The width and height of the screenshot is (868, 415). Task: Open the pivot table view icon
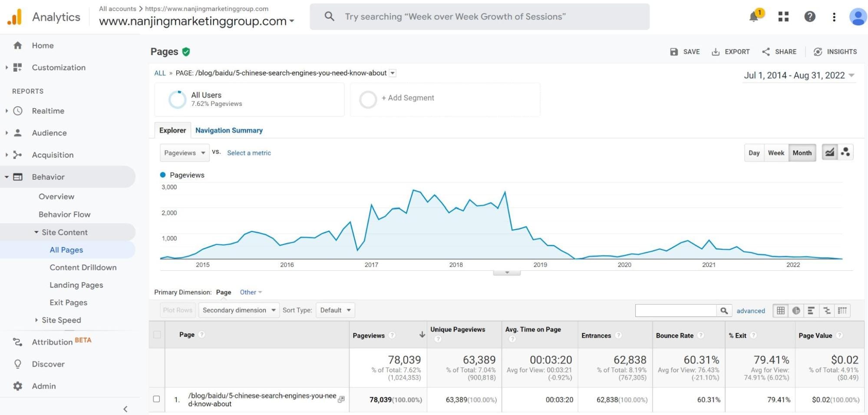[x=842, y=310]
